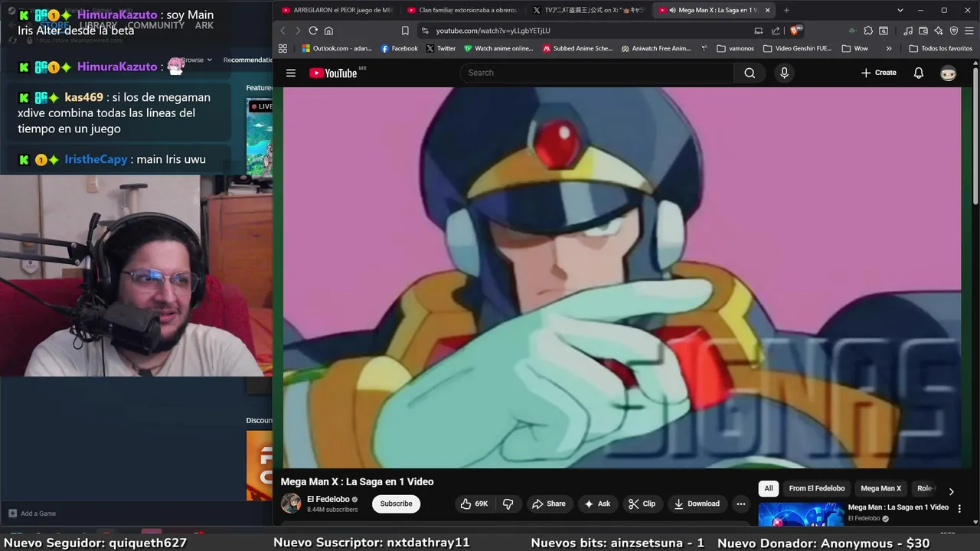This screenshot has width=980, height=551.
Task: Go forward using the browser forward arrow
Action: [x=298, y=31]
